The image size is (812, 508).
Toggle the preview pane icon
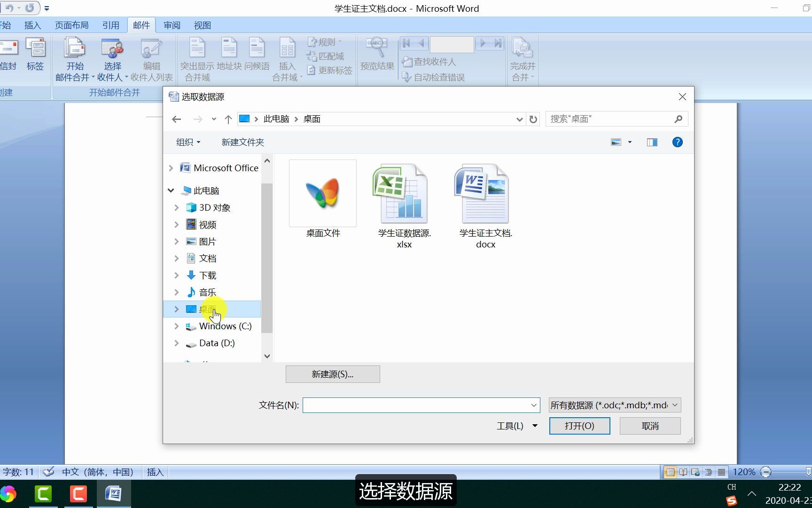coord(652,142)
